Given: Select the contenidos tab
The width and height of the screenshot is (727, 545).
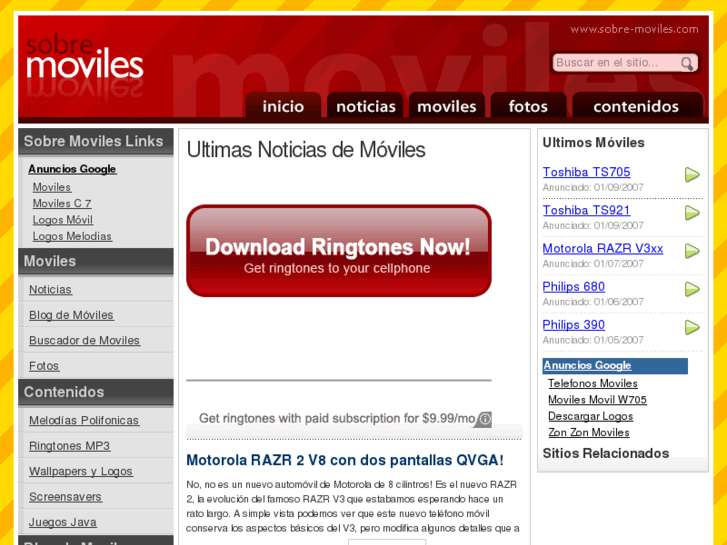Looking at the screenshot, I should point(638,107).
